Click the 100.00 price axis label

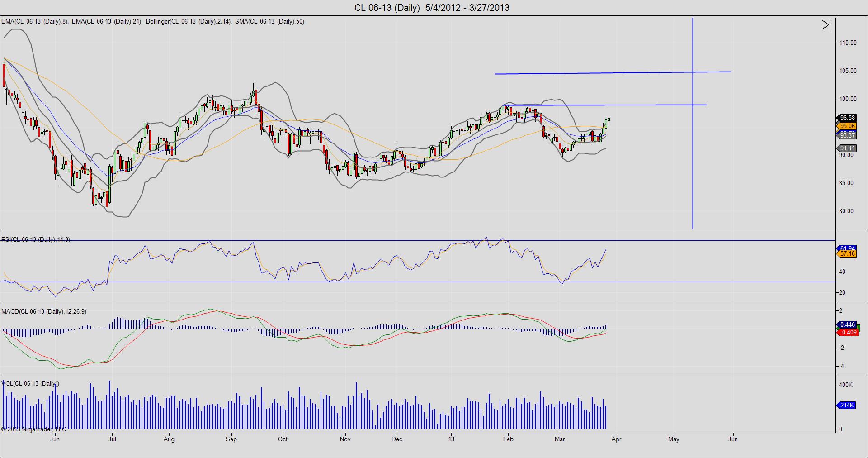tap(848, 99)
